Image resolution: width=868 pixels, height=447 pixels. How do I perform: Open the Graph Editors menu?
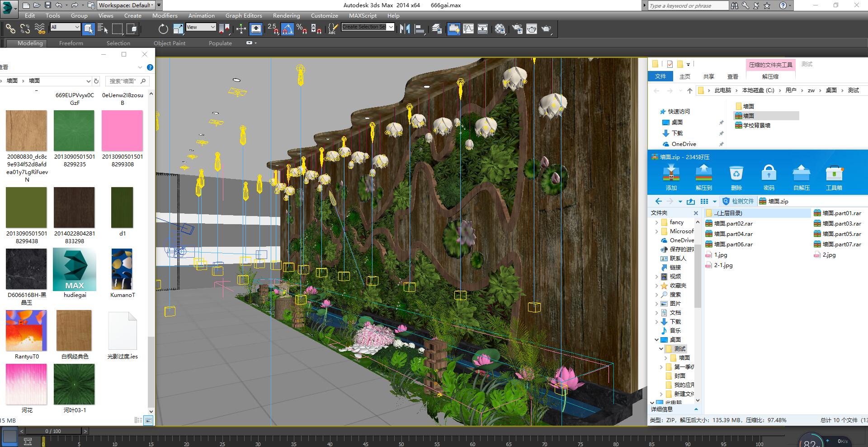point(244,15)
